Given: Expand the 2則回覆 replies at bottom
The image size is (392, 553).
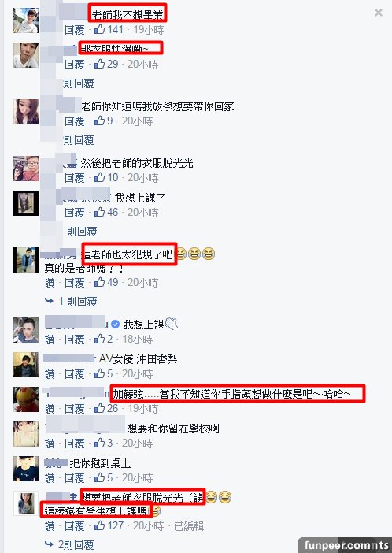Looking at the screenshot, I should tap(76, 545).
